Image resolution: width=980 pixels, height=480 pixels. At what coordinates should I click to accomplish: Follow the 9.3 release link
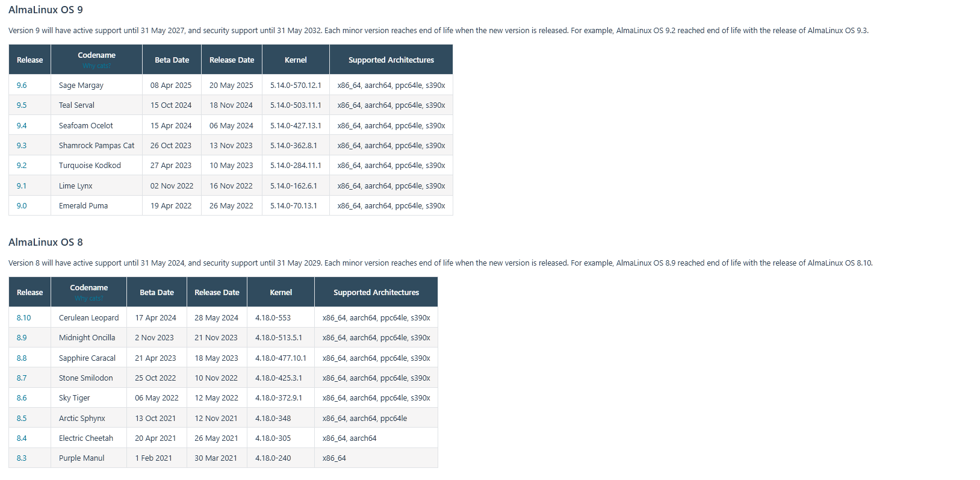22,146
